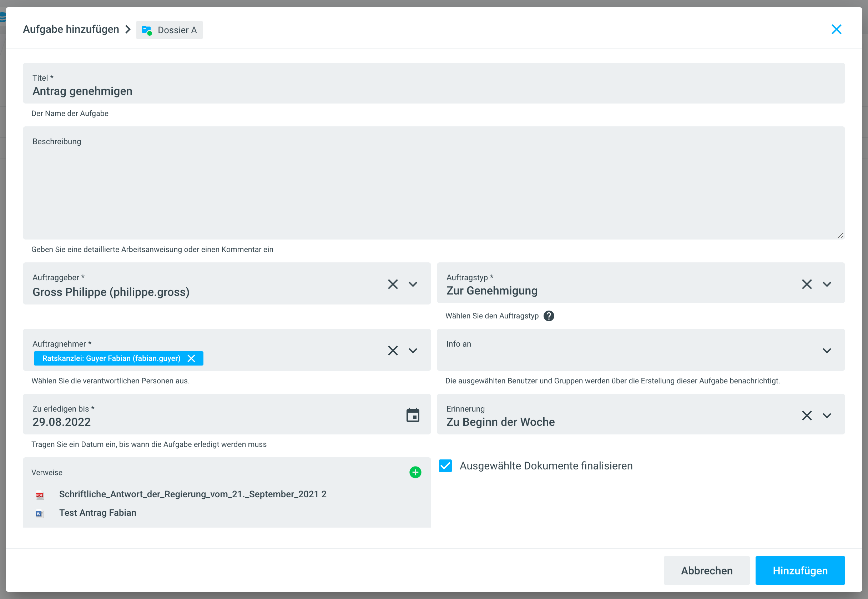Screen dimensions: 868x599
Task: Click the PDF icon of Schriftliche_Antwort document
Action: tap(40, 495)
